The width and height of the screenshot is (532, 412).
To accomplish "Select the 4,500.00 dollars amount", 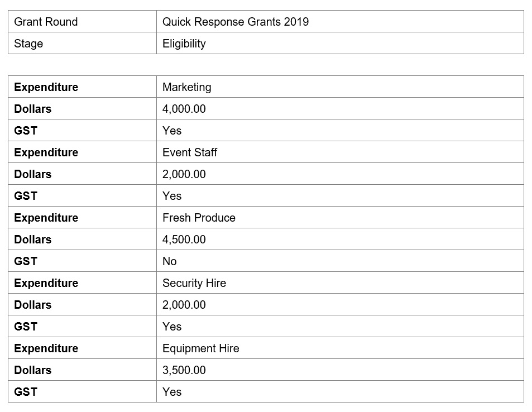I will pos(184,239).
